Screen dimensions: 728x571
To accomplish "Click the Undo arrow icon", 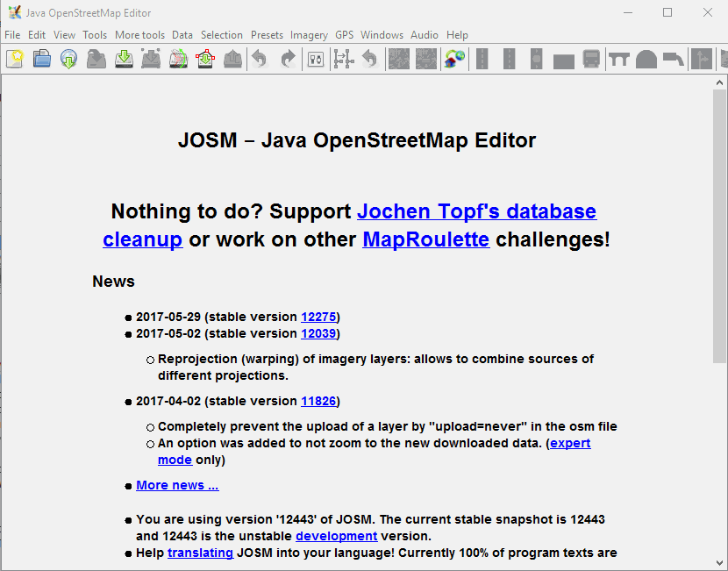I will point(259,59).
